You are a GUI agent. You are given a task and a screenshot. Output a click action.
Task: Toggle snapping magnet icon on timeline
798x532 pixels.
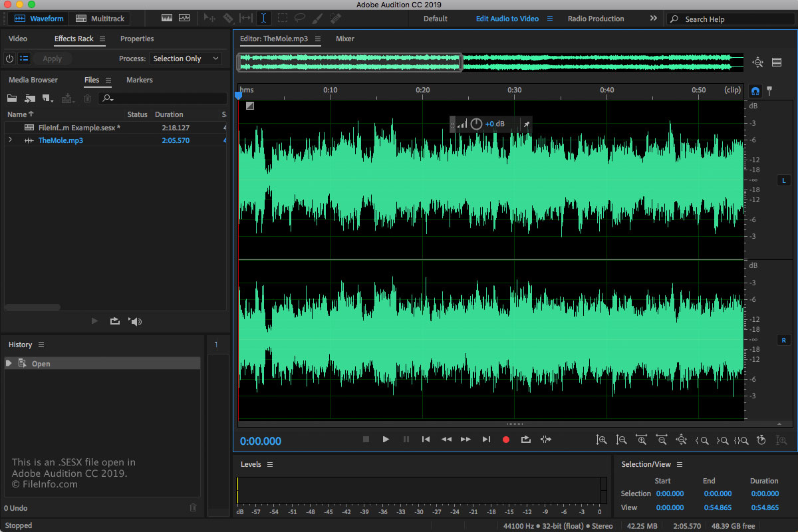755,90
